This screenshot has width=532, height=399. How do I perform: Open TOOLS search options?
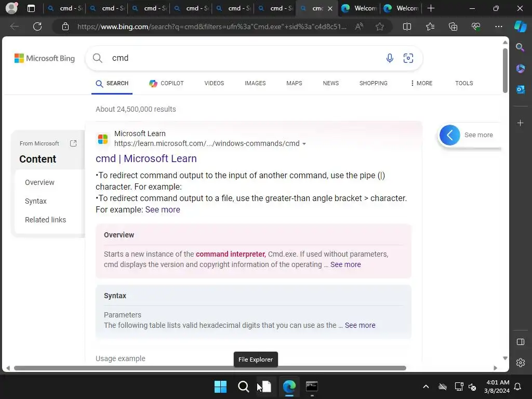click(464, 83)
